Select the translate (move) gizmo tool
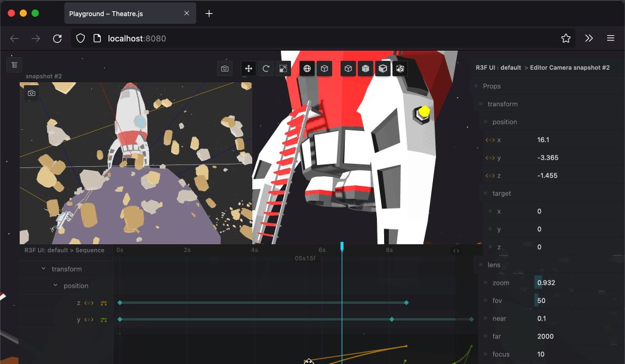Screen dimensions: 625x364 pos(249,69)
